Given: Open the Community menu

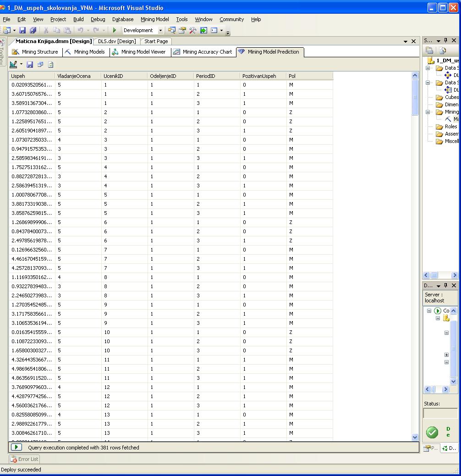Looking at the screenshot, I should point(232,19).
